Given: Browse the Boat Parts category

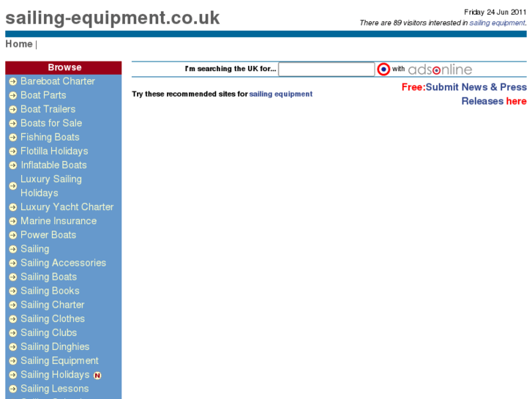Looking at the screenshot, I should click(43, 95).
